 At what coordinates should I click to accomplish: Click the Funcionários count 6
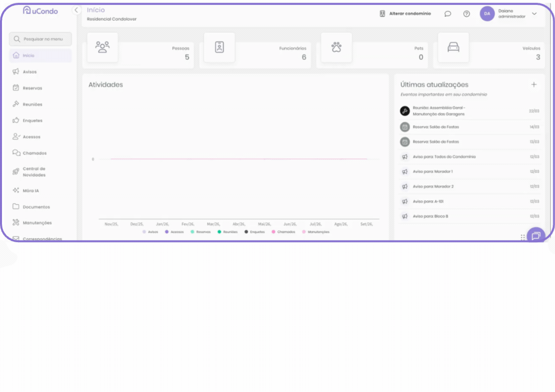pyautogui.click(x=304, y=57)
